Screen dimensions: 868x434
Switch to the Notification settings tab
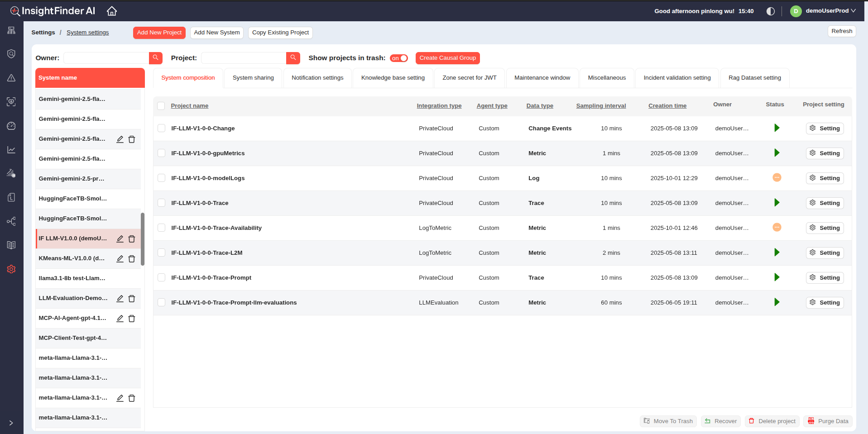(x=317, y=78)
